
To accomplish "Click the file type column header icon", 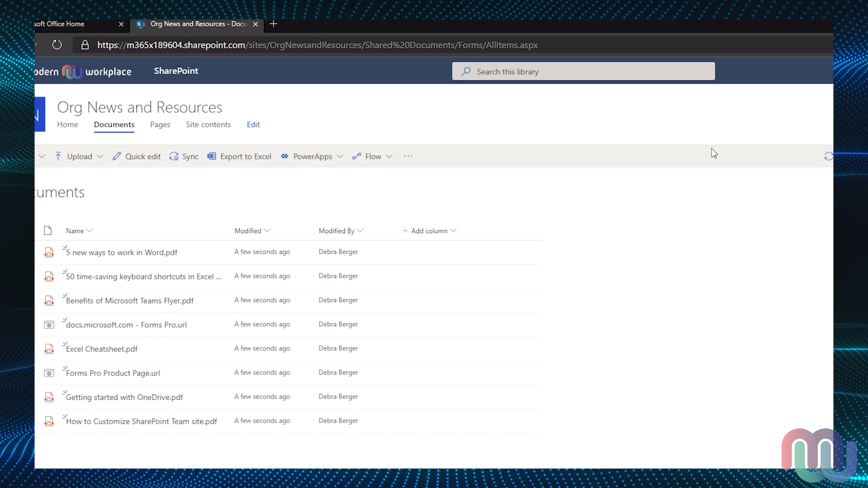I will [x=48, y=231].
